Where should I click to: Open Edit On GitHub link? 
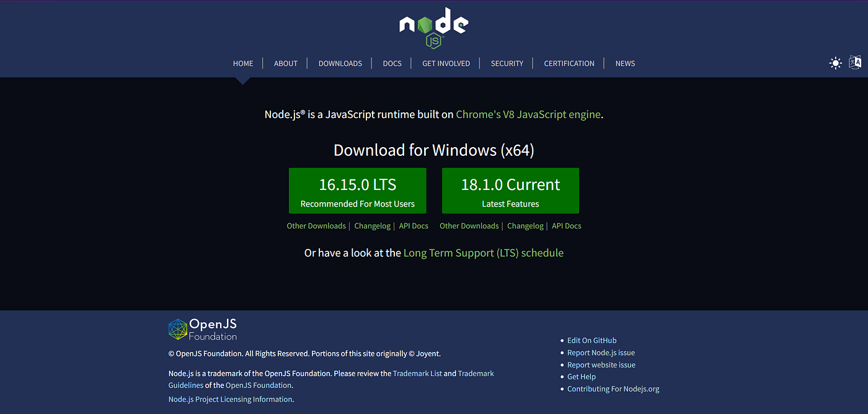592,340
